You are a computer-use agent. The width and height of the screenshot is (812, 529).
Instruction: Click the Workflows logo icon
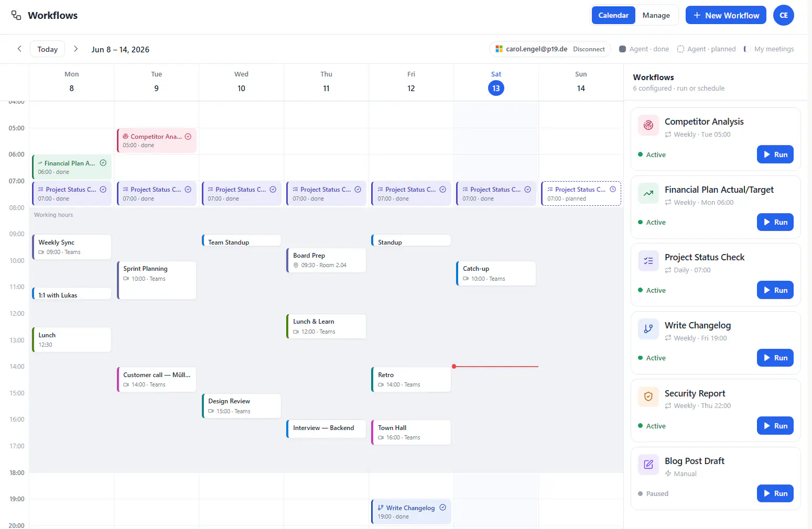pyautogui.click(x=16, y=15)
